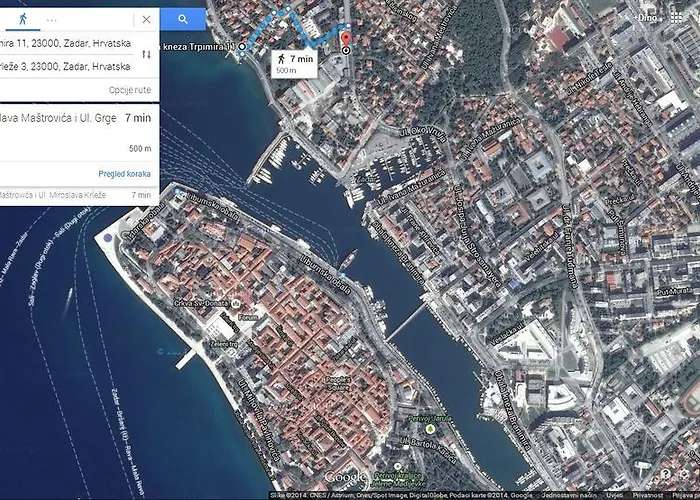Screen dimensions: 700x500
Task: Click the Google logo on the map
Action: tap(346, 477)
